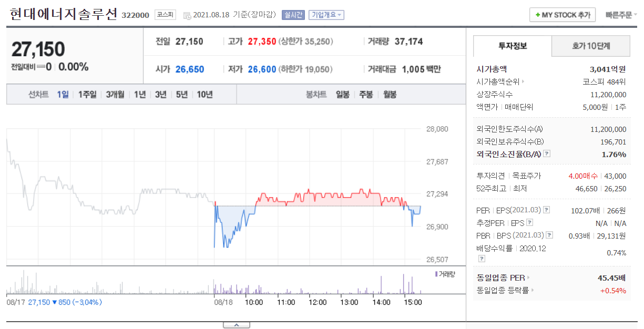Click volume bar chart area
The image size is (644, 329).
pos(214,281)
